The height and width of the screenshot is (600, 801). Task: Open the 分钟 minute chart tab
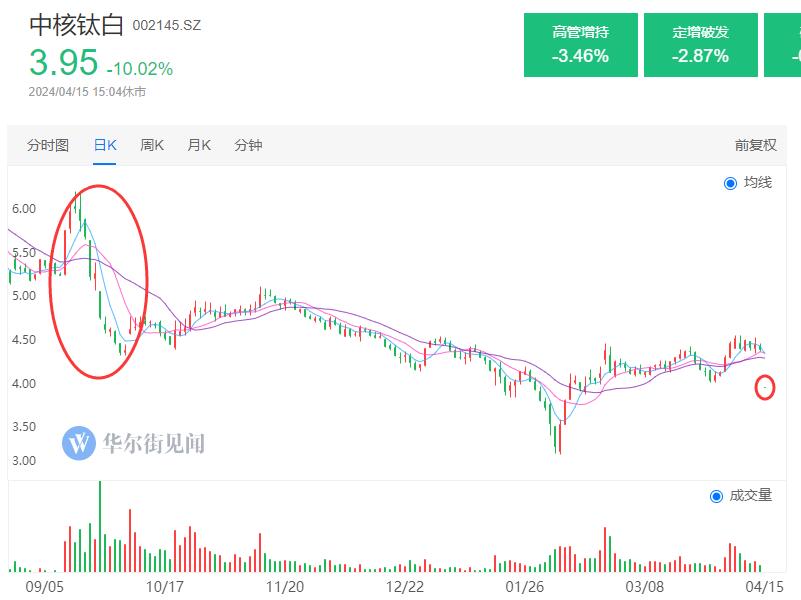(248, 146)
